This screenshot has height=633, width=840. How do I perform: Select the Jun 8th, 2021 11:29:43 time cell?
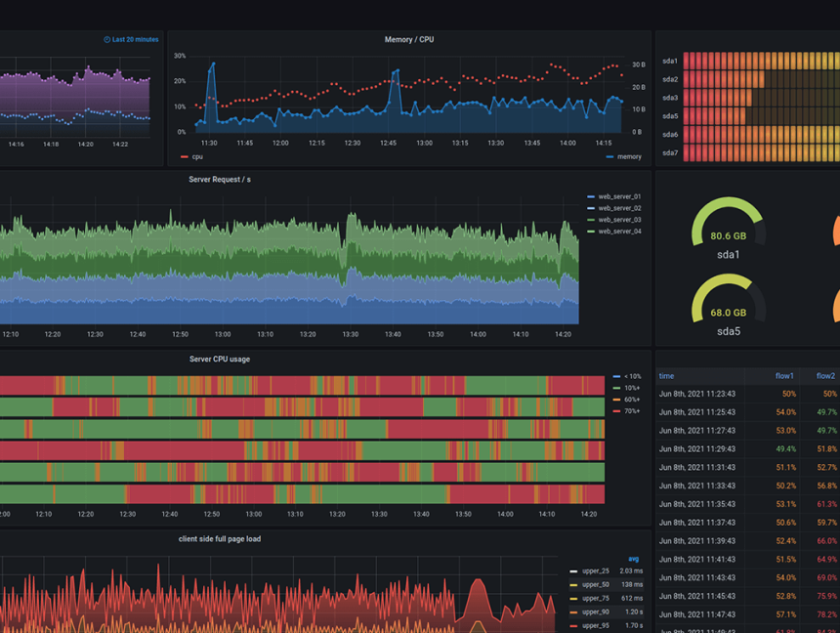click(697, 449)
